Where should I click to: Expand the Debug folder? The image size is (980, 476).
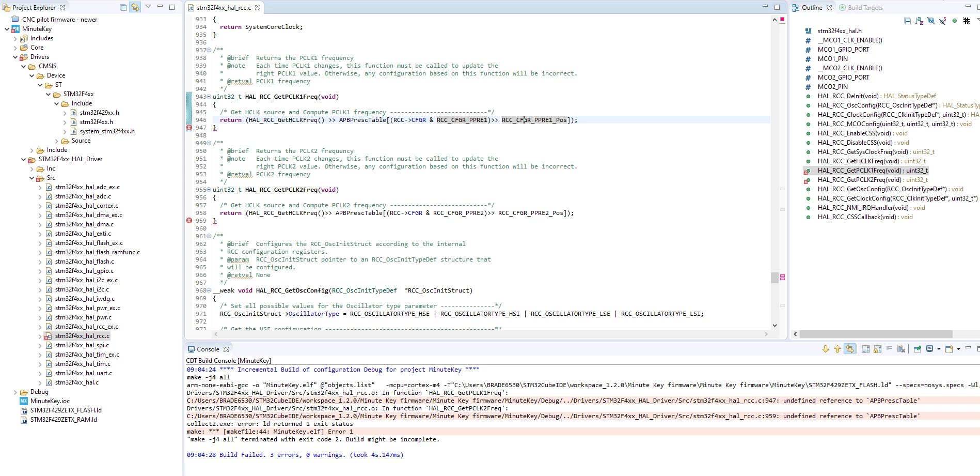click(15, 392)
